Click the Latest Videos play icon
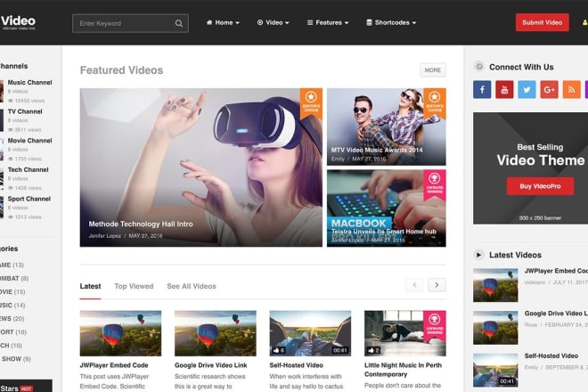Screen dimensions: 588x392 [x=478, y=255]
